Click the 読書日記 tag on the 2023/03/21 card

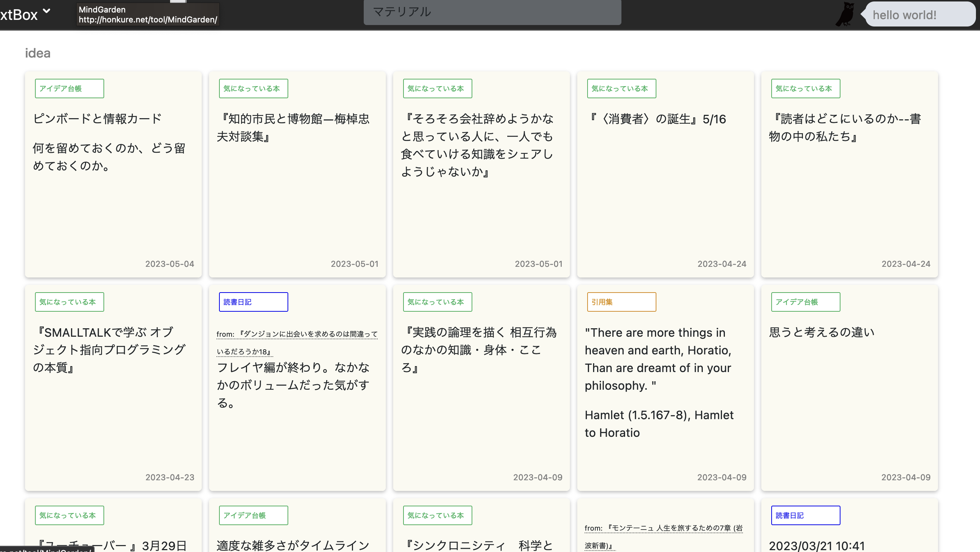coord(805,515)
